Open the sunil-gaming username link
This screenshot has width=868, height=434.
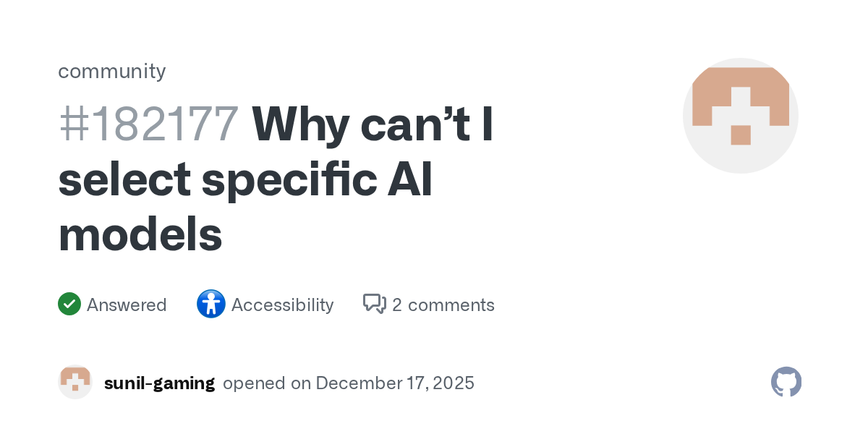[159, 383]
